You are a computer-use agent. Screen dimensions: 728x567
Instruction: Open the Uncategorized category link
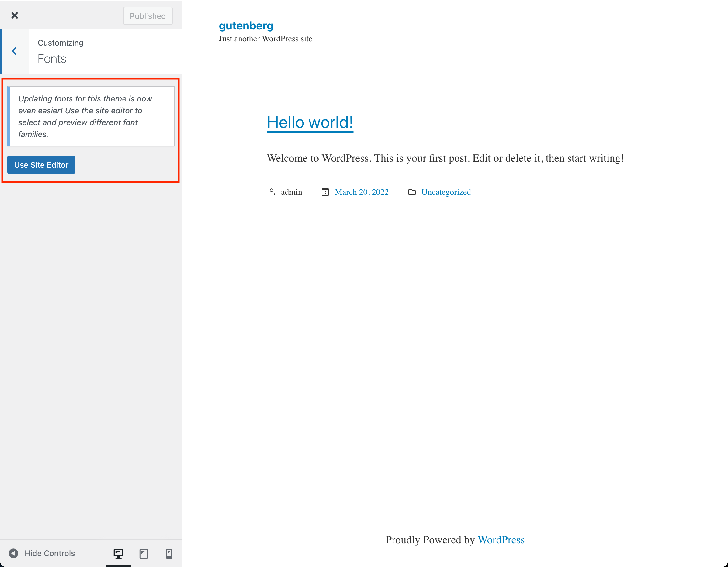click(x=446, y=192)
